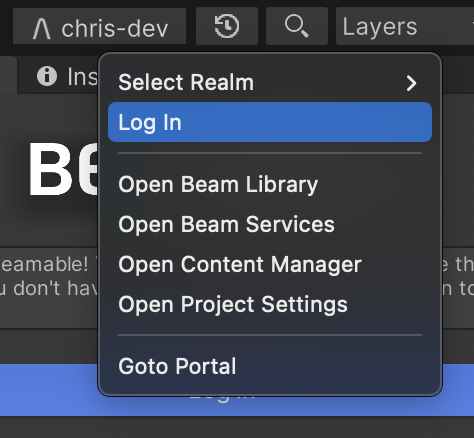The width and height of the screenshot is (474, 438).
Task: Open the undo history clock icon
Action: [227, 26]
